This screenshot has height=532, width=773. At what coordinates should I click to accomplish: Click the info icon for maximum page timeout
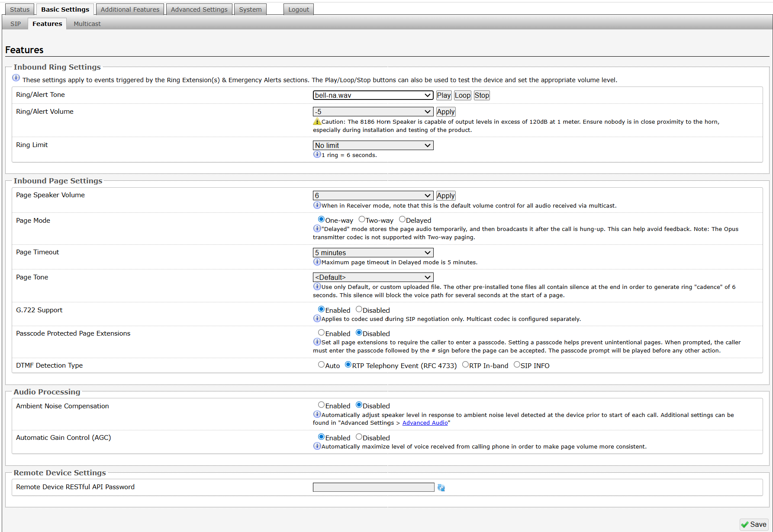[317, 262]
